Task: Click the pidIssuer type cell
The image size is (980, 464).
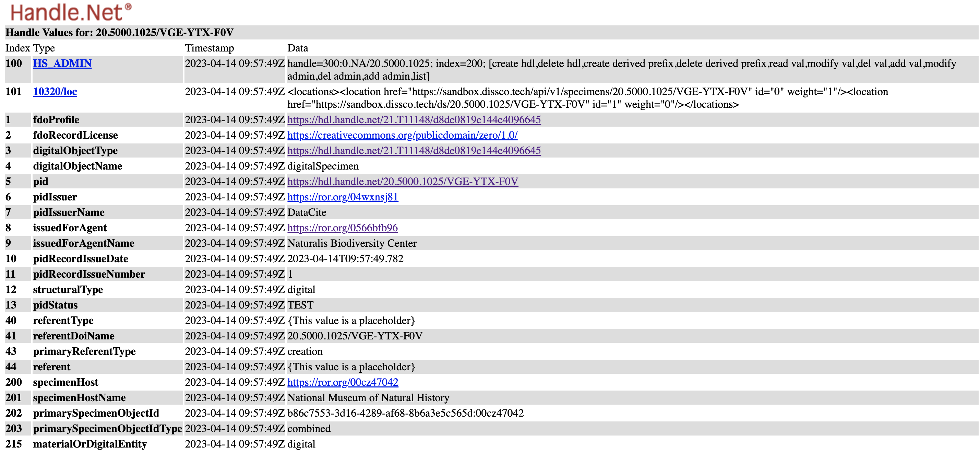Action: coord(108,197)
